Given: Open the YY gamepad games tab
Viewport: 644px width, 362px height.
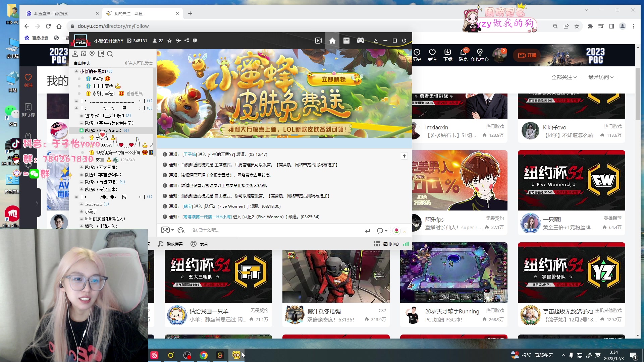Looking at the screenshot, I should (361, 41).
